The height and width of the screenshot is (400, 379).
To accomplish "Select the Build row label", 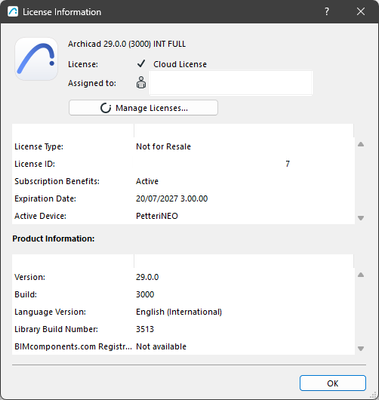I will 26,295.
